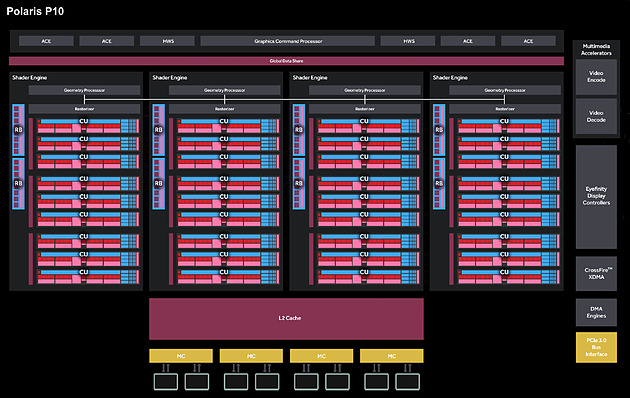Click the leftmost yellow MC block
Image resolution: width=630 pixels, height=398 pixels.
click(x=181, y=356)
